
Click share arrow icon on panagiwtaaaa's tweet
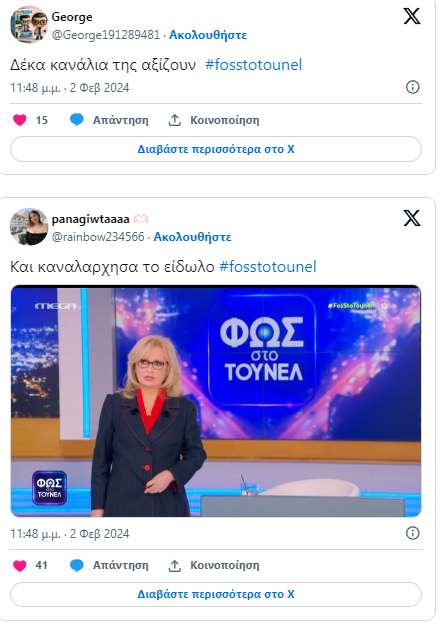click(174, 565)
